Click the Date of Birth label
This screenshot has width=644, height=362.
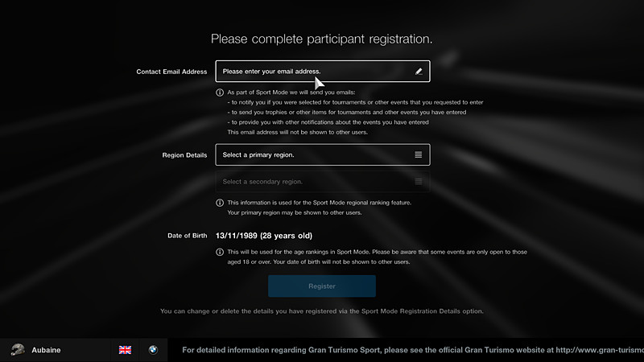coord(188,236)
